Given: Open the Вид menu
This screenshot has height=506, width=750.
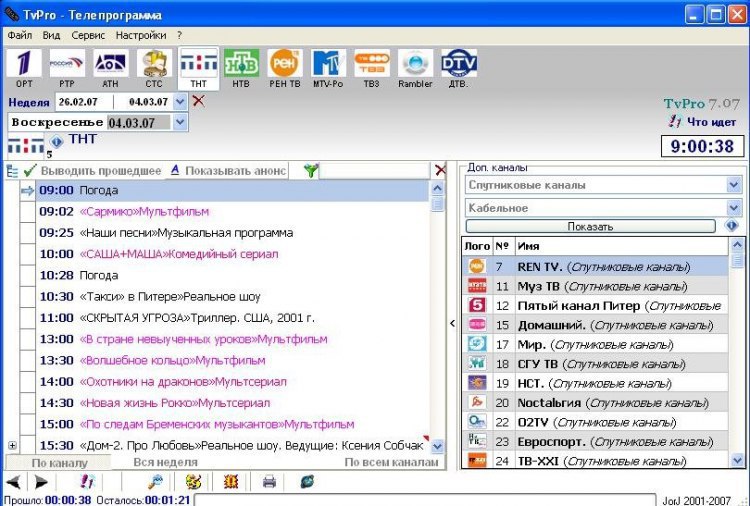Looking at the screenshot, I should click(51, 35).
